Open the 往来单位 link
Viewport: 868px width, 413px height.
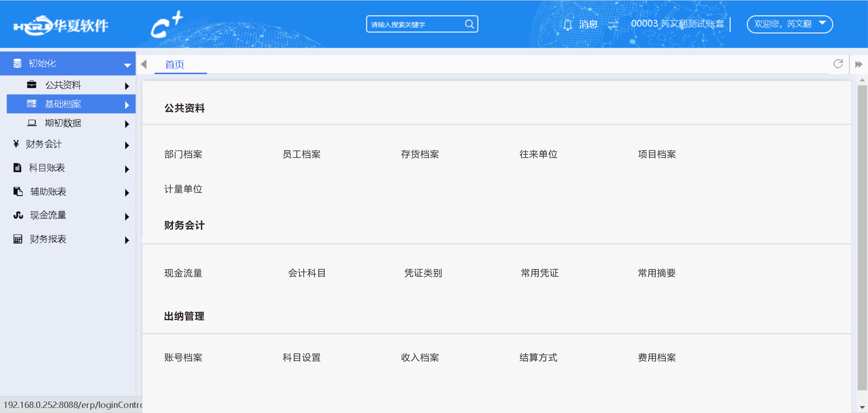(x=538, y=154)
